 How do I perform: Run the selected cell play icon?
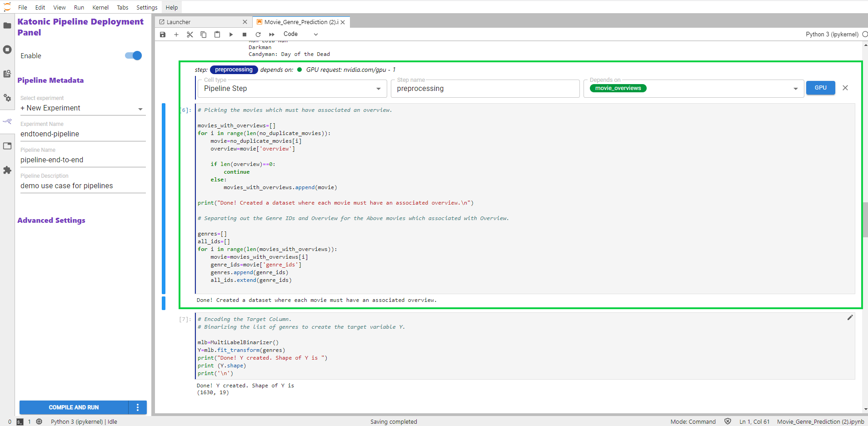(x=231, y=35)
